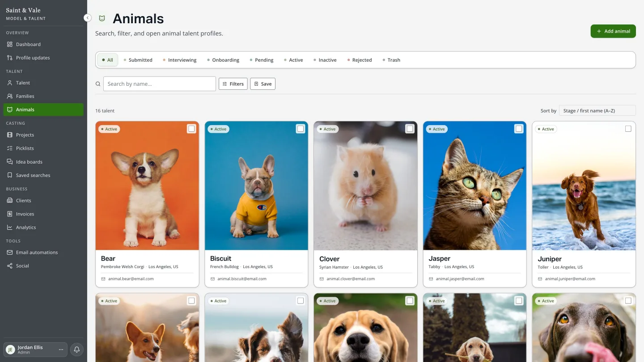Click the Juniper name heading
This screenshot has width=644, height=362.
click(550, 259)
